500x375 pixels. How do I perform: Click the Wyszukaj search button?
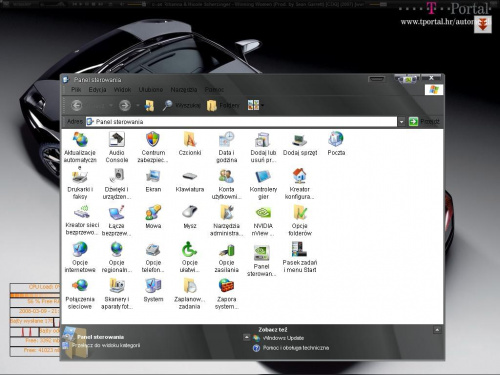(x=181, y=105)
